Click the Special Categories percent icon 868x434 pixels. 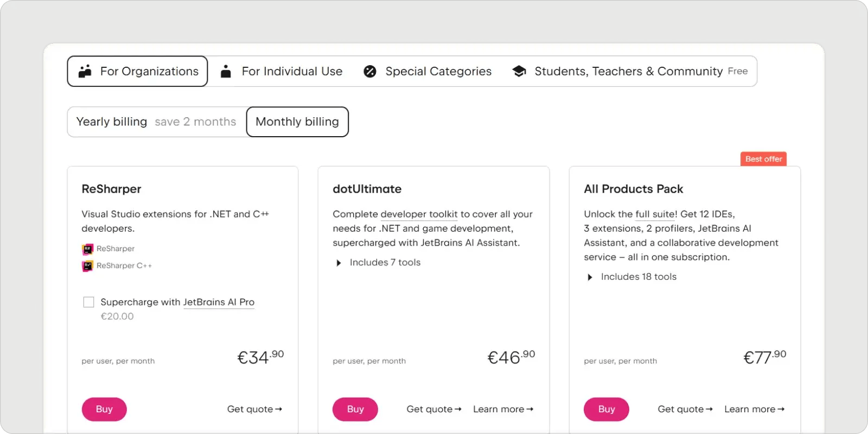(370, 71)
